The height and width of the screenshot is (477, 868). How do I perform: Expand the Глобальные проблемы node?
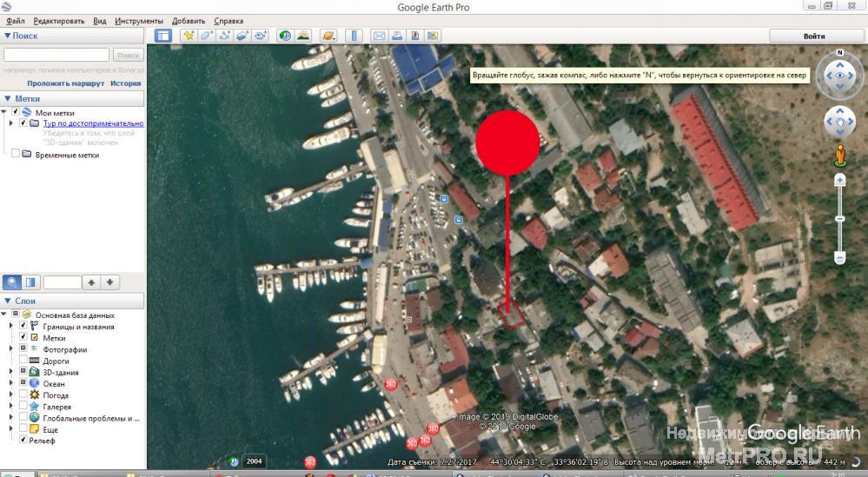click(x=11, y=417)
